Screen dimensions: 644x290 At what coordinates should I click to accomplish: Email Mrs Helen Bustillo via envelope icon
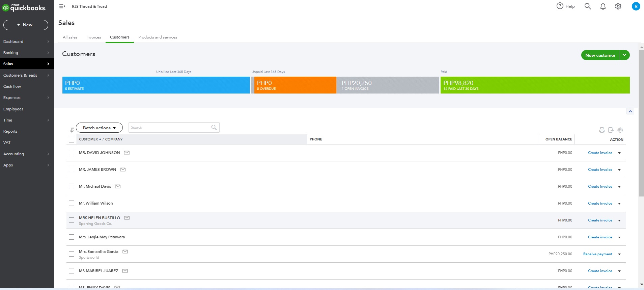127,218
